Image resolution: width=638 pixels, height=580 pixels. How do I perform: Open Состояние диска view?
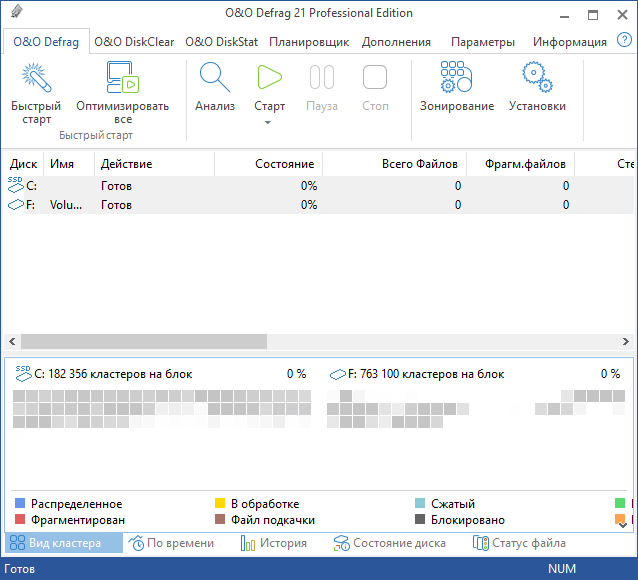[x=389, y=543]
